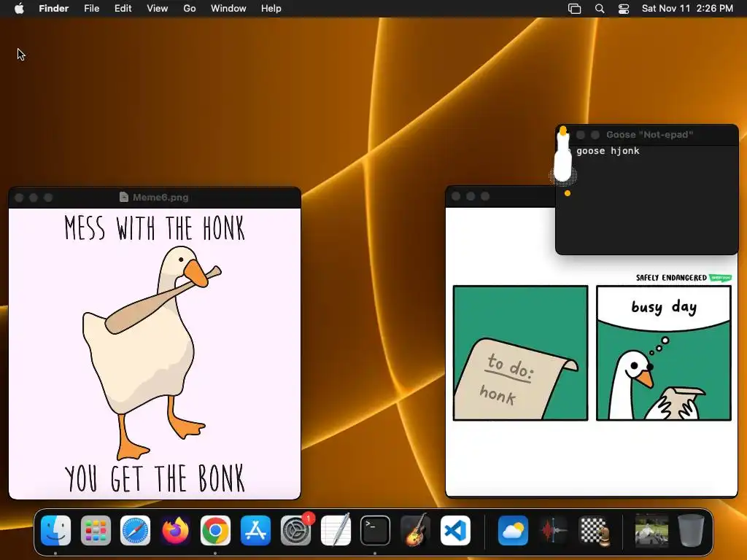Viewport: 747px width, 560px height.
Task: Launch Safari from the Dock
Action: (x=135, y=530)
